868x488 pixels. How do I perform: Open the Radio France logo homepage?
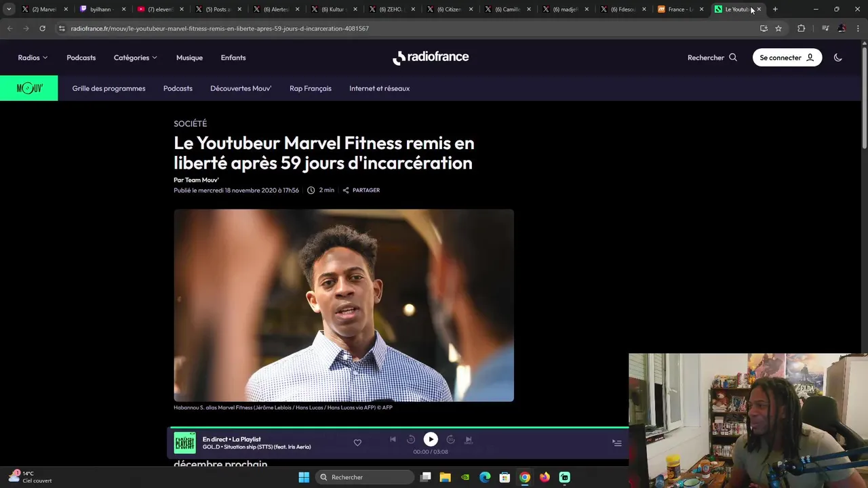(431, 58)
